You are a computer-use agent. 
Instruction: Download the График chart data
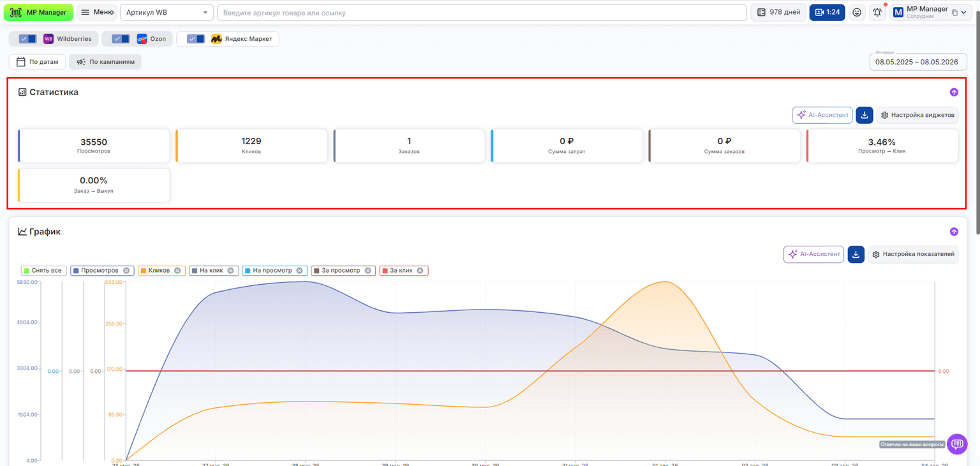tap(856, 254)
